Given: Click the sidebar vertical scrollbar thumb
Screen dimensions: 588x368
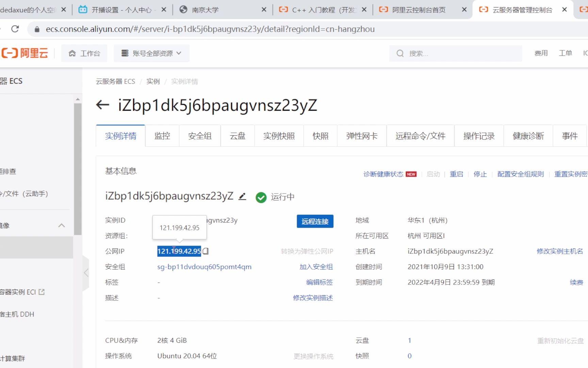Looking at the screenshot, I should click(78, 169).
